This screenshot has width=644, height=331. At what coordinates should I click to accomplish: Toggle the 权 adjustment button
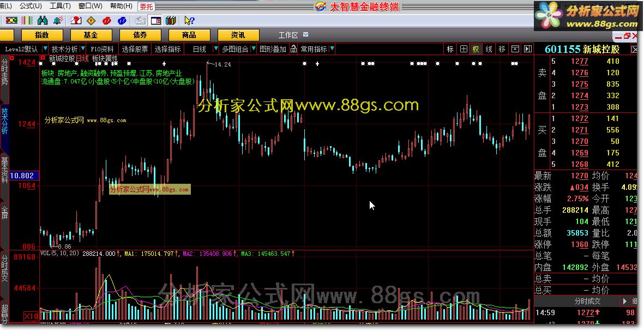[x=476, y=49]
